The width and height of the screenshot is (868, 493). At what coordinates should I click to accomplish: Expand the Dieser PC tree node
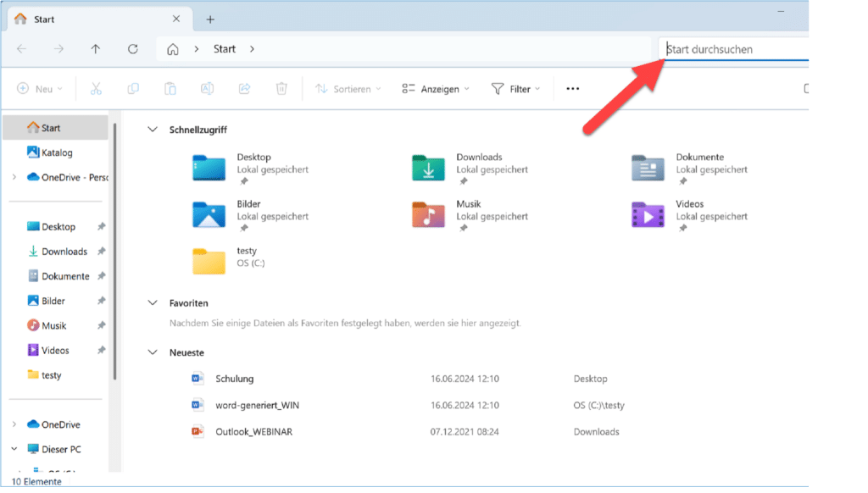point(14,449)
